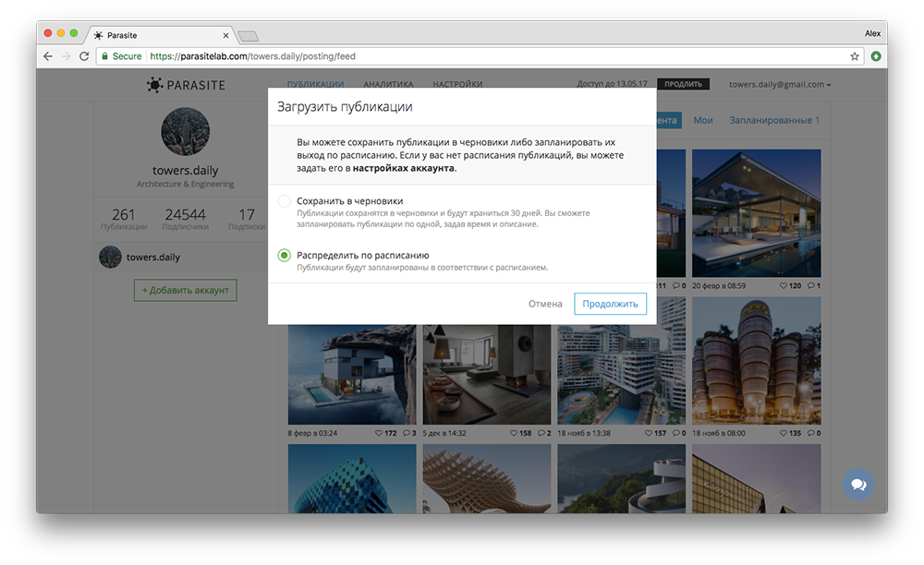Screen dimensions: 924x565
Task: Click the green Secure padlock icon
Action: point(104,56)
